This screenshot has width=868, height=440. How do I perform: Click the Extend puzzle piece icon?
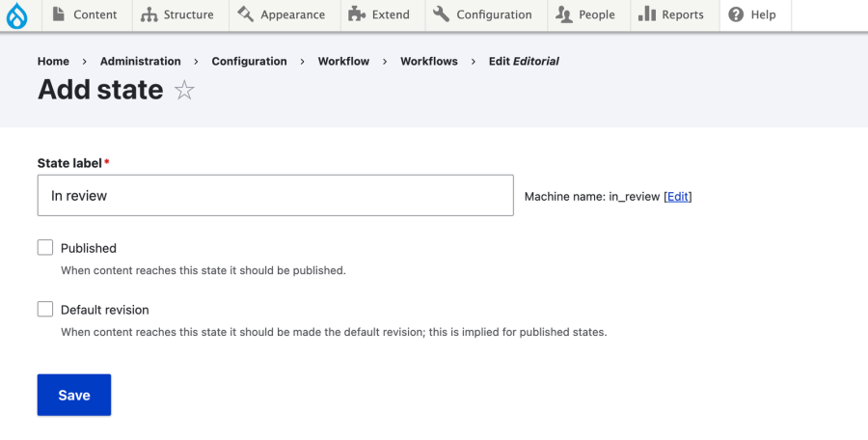pos(357,14)
